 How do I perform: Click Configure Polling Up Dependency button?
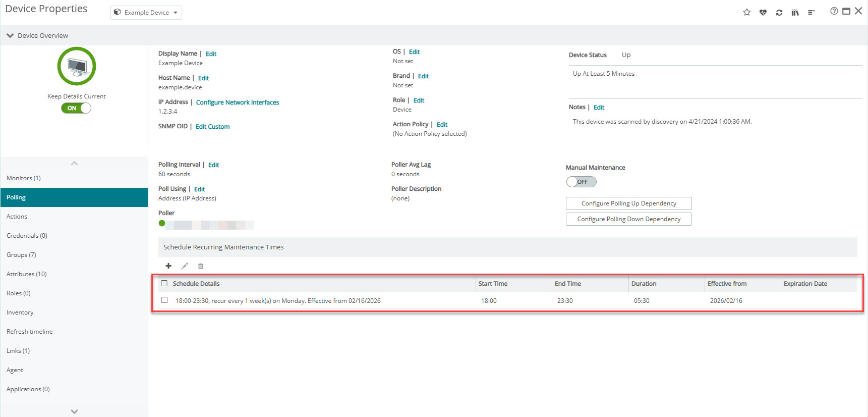628,203
